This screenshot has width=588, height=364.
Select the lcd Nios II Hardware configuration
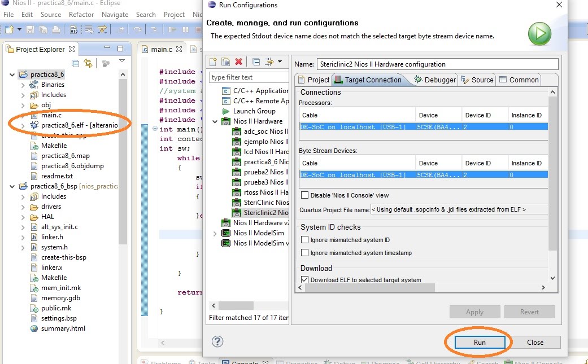click(x=260, y=152)
